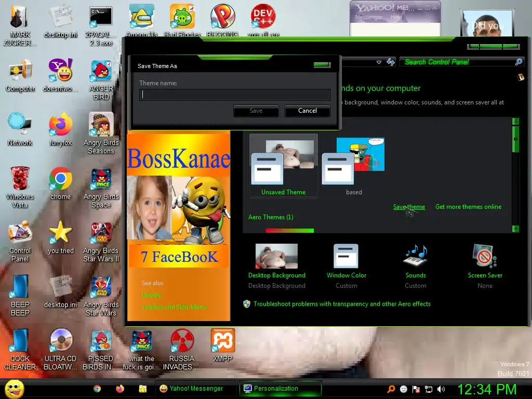Select the Windows Vista recycle bin icon
The height and width of the screenshot is (399, 532).
pos(20,187)
